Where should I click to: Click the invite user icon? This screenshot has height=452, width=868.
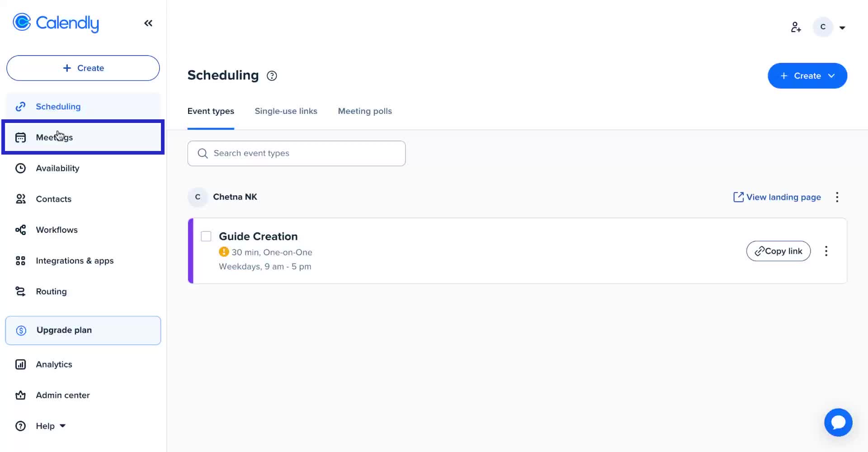click(x=796, y=28)
